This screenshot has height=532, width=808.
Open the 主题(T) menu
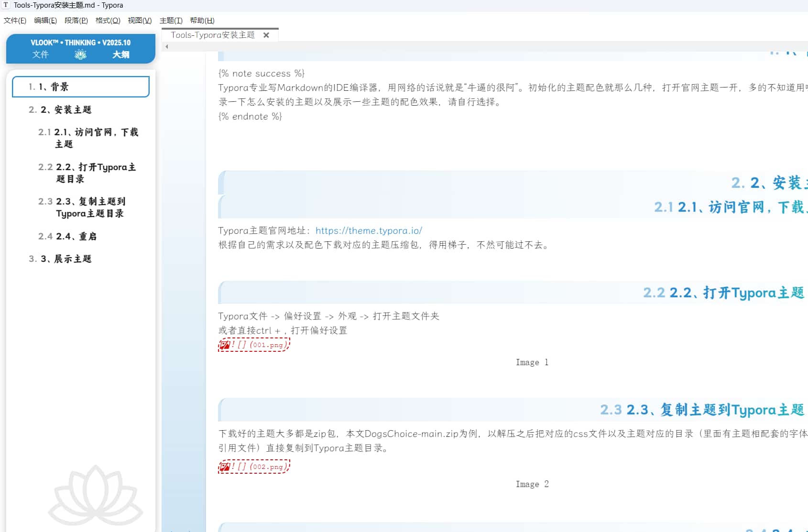(171, 21)
